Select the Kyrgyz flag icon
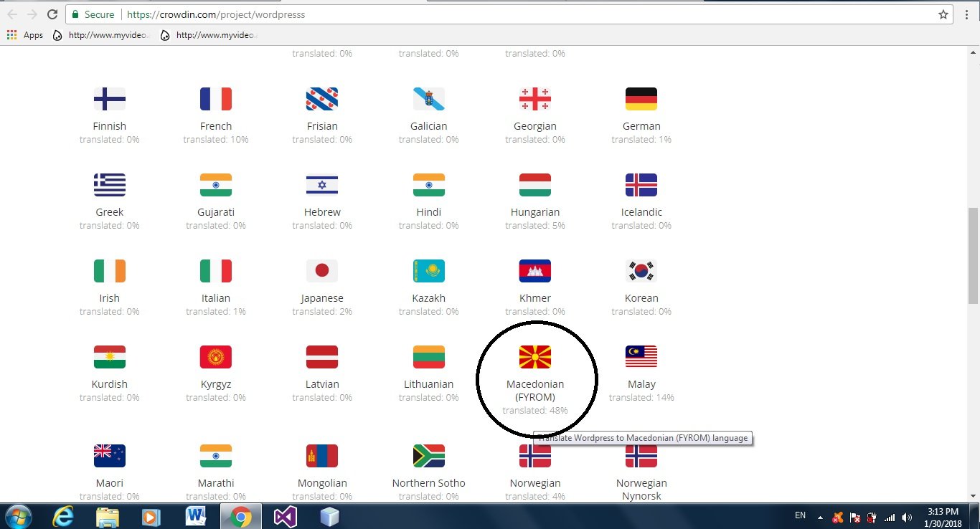This screenshot has width=980, height=529. [216, 357]
